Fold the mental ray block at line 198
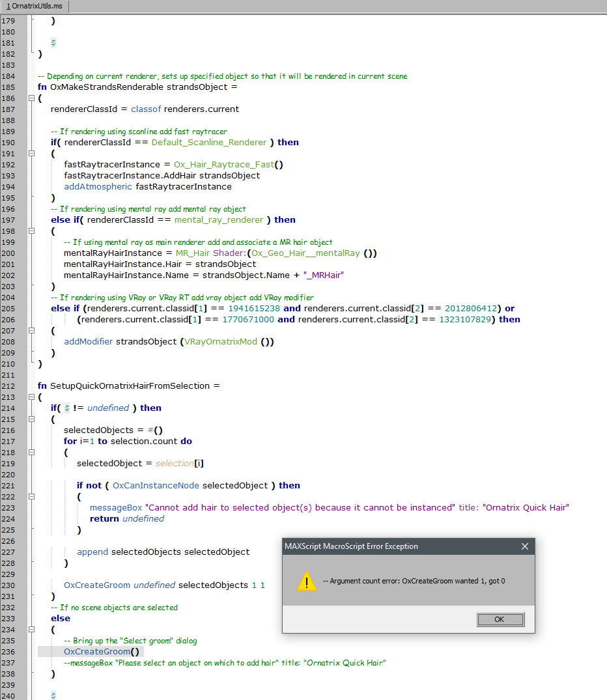607x700 pixels. [31, 231]
